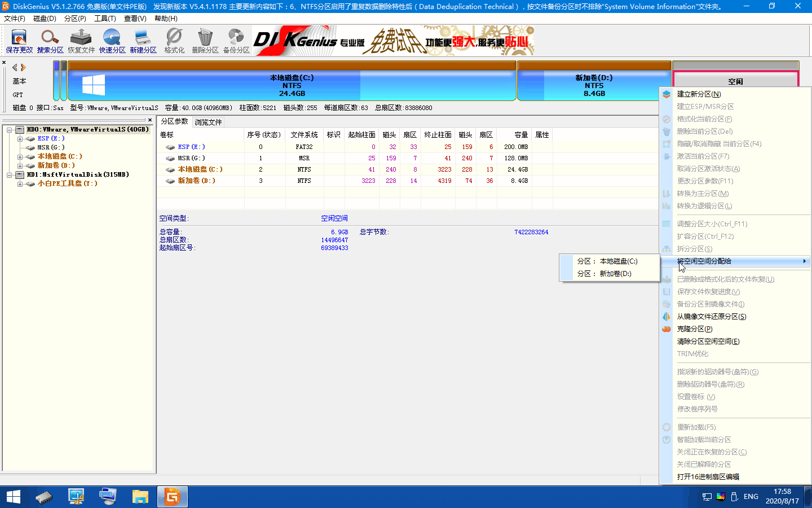Expand the 新加卷(D:) tree node

(20, 166)
